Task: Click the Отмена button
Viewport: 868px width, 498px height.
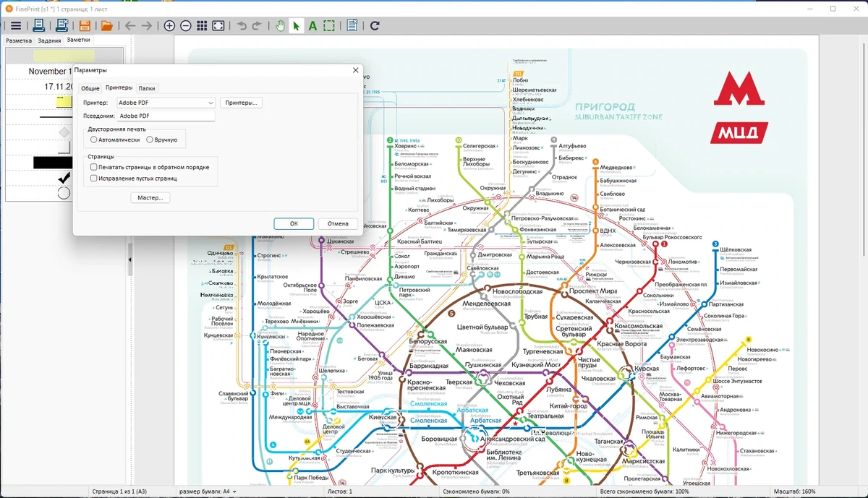Action: point(338,223)
